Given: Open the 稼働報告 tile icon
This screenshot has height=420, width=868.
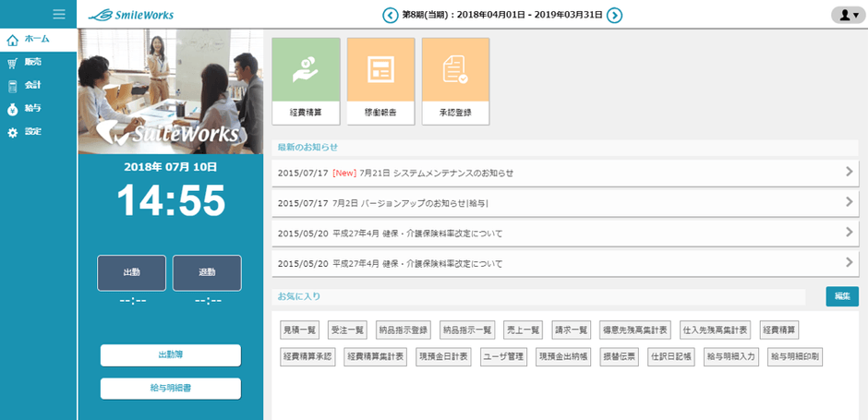Looking at the screenshot, I should point(380,71).
